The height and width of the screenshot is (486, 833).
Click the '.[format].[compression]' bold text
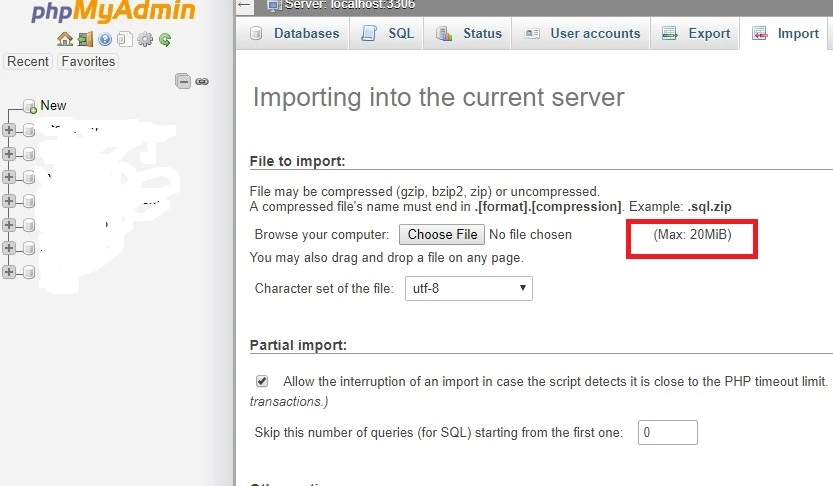548,207
